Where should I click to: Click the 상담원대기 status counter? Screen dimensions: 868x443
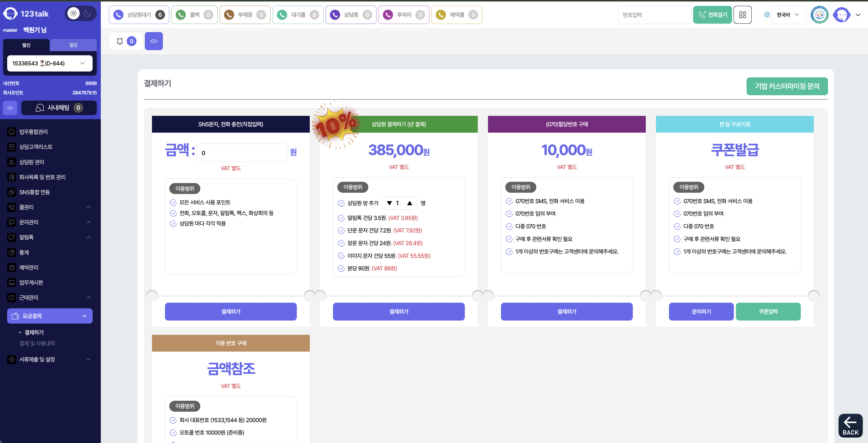click(x=139, y=15)
